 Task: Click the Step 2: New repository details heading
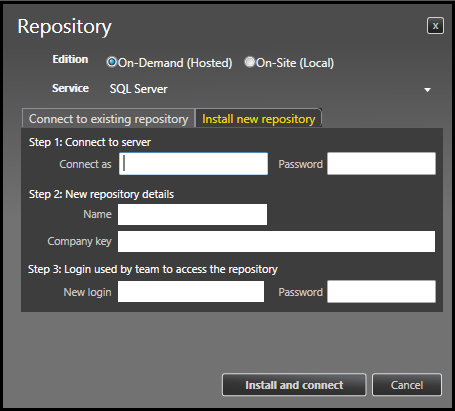click(x=101, y=194)
